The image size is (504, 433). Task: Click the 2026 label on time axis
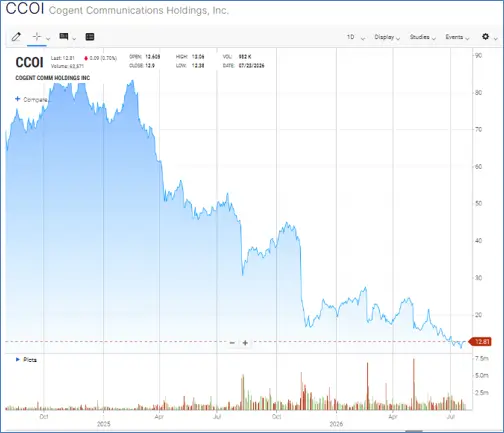pos(336,424)
